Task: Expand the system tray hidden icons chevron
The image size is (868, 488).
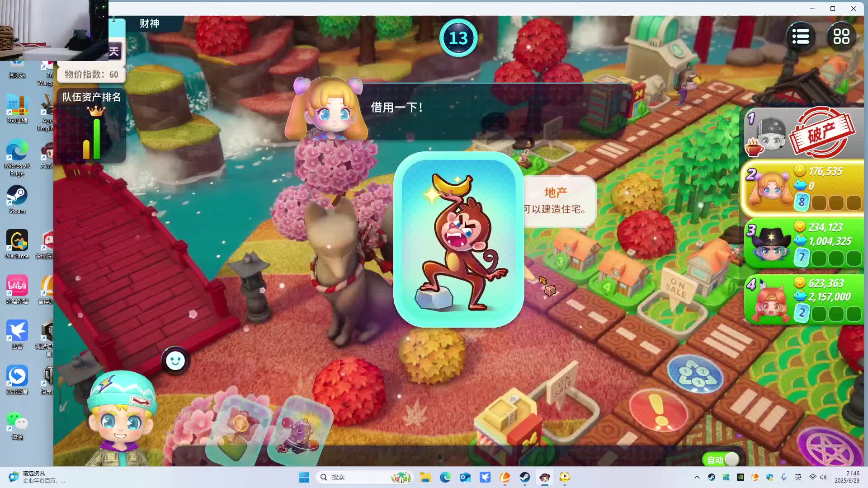Action: [697, 477]
